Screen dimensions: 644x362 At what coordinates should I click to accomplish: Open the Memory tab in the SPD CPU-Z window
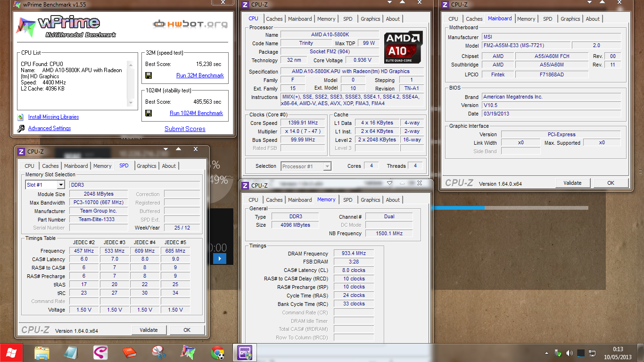[102, 166]
